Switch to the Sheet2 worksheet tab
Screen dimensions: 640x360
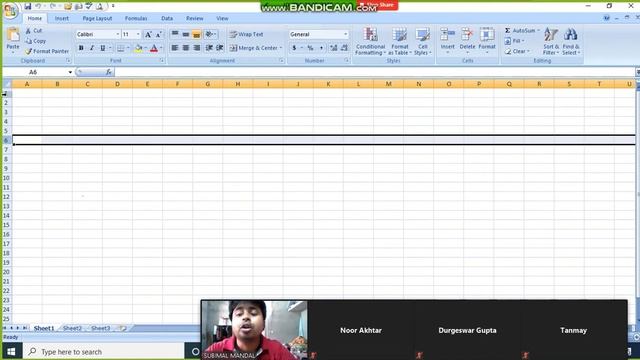(x=72, y=328)
